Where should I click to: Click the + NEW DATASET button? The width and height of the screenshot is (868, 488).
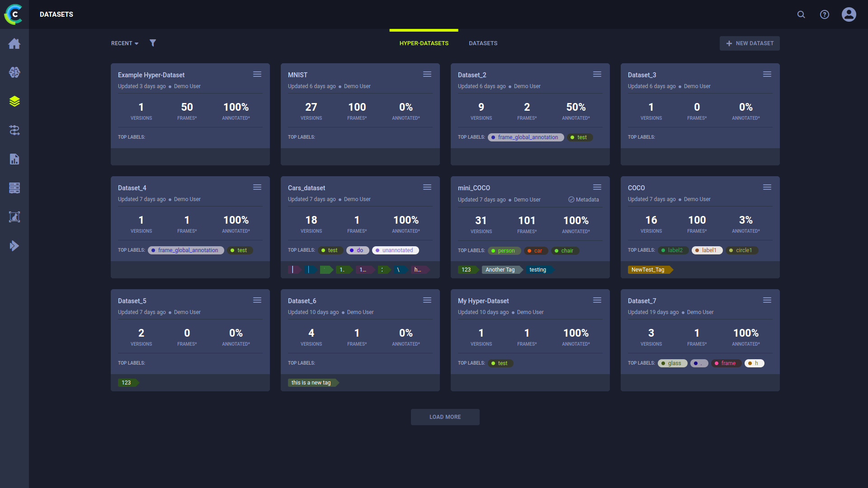click(x=750, y=43)
